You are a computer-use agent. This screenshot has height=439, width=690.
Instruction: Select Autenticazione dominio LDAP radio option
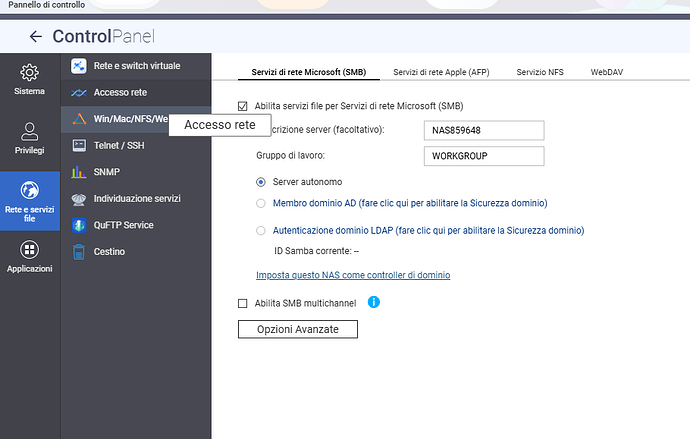(x=262, y=230)
